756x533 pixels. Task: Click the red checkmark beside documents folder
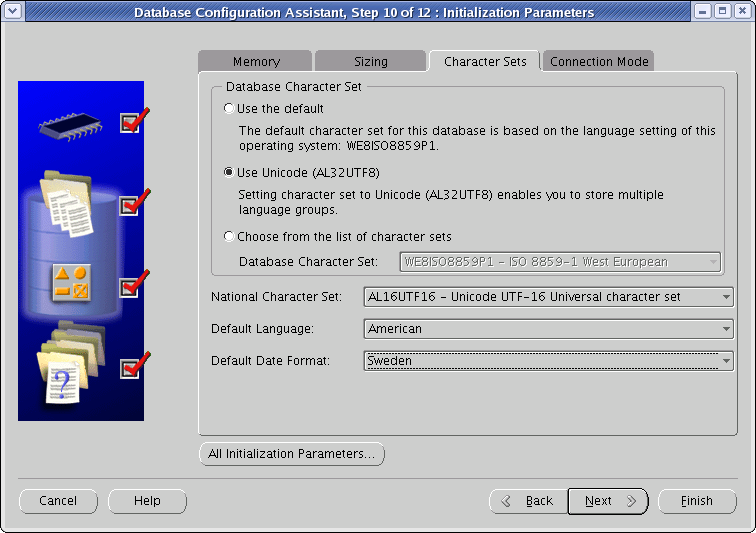(135, 202)
